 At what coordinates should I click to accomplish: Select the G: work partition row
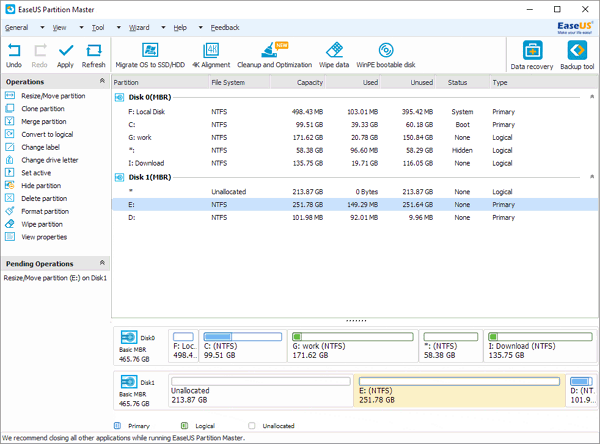click(355, 137)
